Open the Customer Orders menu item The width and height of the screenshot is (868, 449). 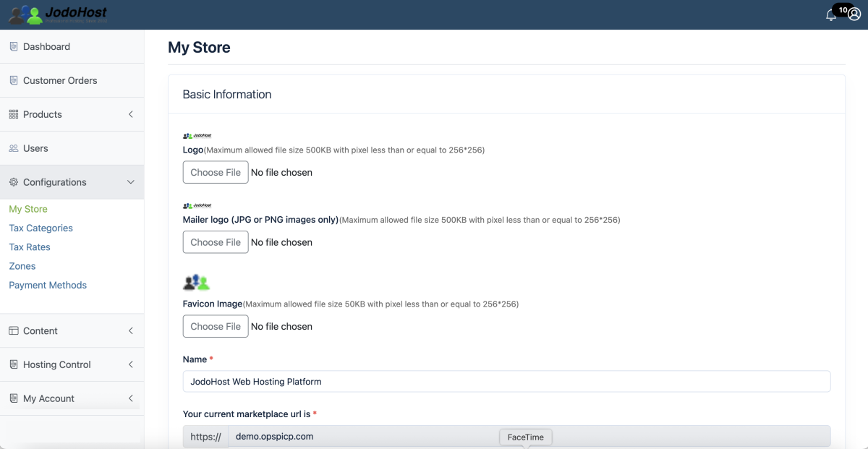[72, 80]
